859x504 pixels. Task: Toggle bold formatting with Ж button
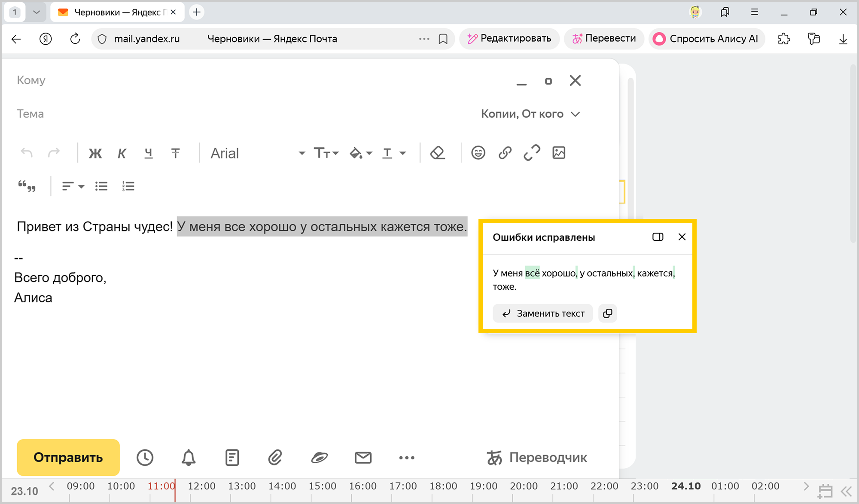pos(95,153)
